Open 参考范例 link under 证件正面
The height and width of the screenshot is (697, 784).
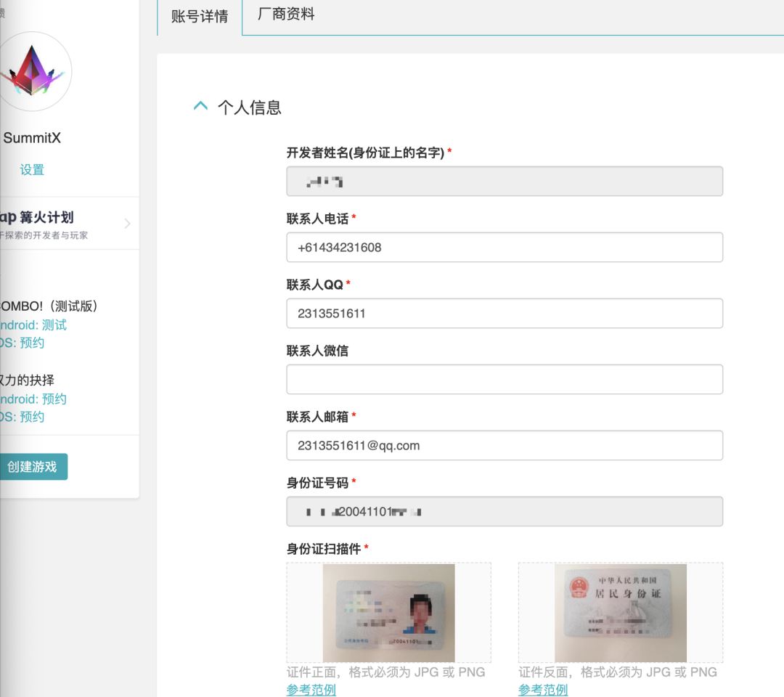(311, 690)
